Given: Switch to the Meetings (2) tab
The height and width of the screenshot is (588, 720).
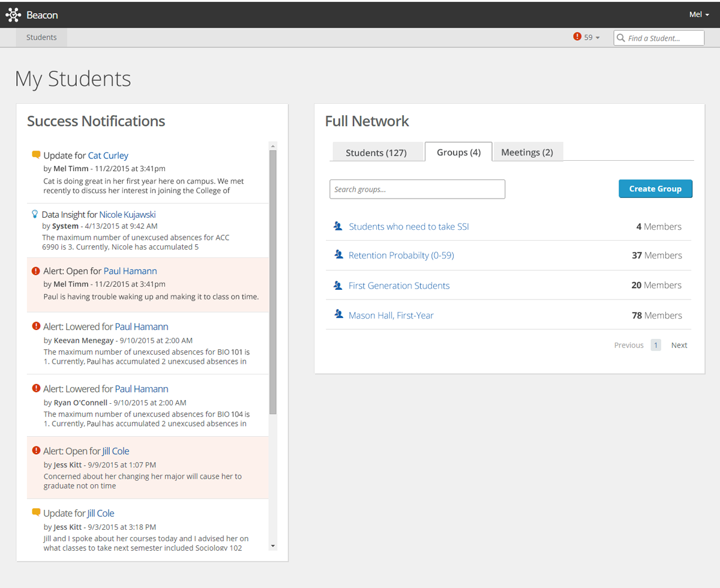Looking at the screenshot, I should coord(527,152).
